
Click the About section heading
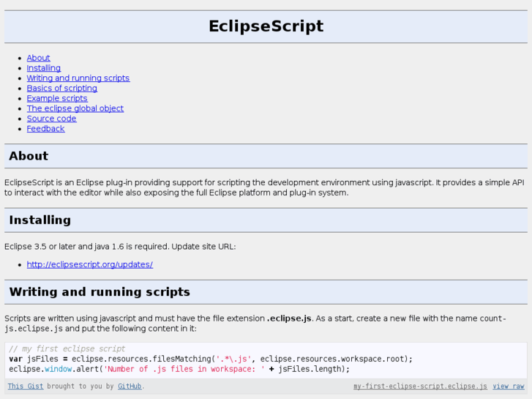tap(29, 156)
